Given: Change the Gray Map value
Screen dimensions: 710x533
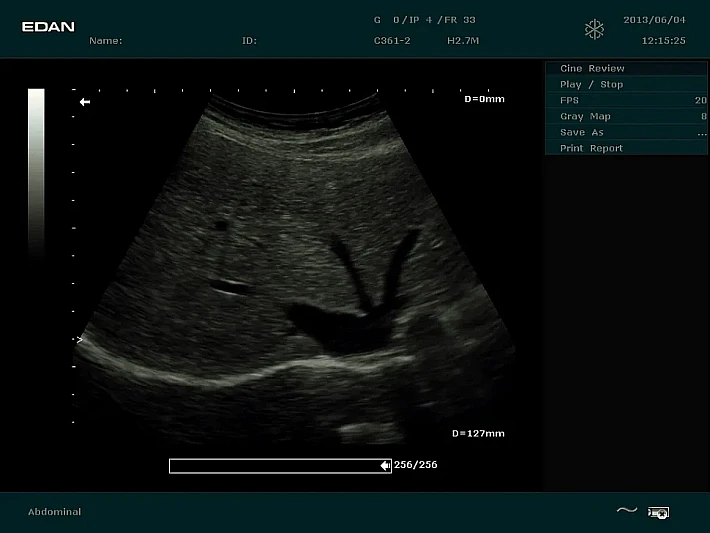Looking at the screenshot, I should (x=626, y=116).
